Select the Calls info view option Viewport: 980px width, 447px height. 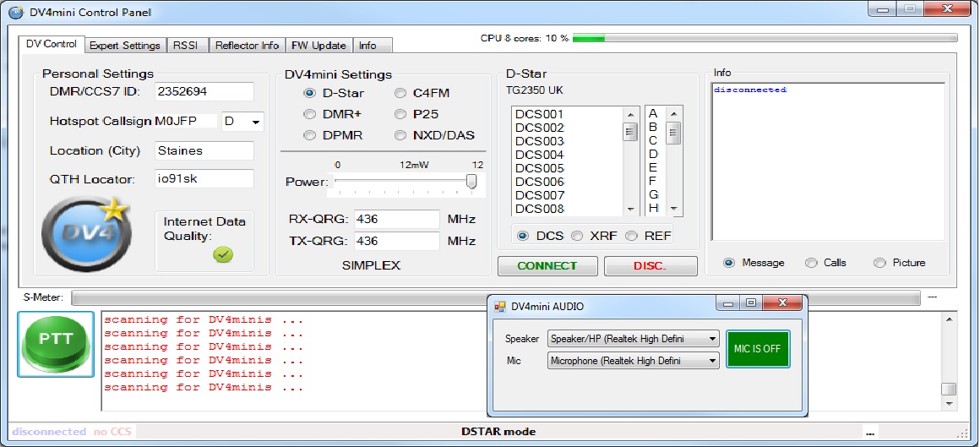(811, 263)
